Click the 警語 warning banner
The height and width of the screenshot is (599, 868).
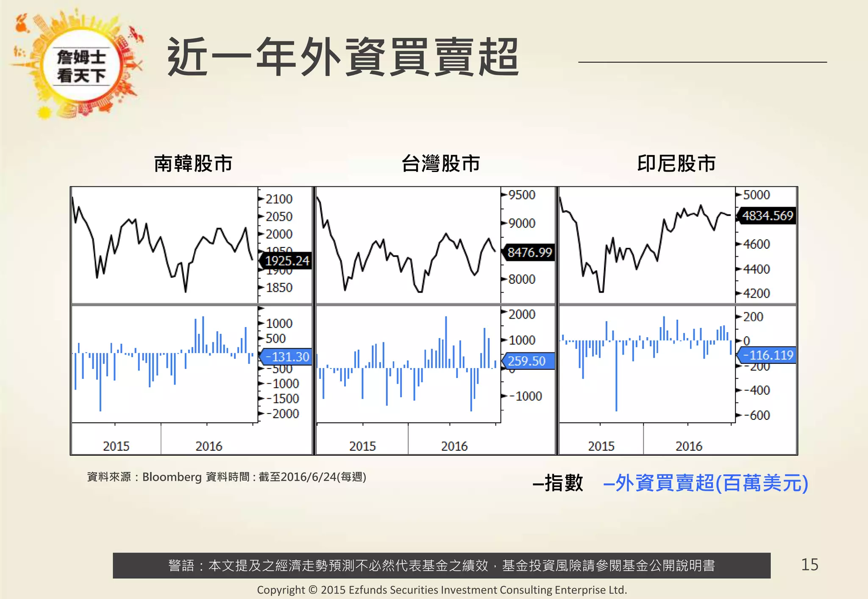pos(442,566)
